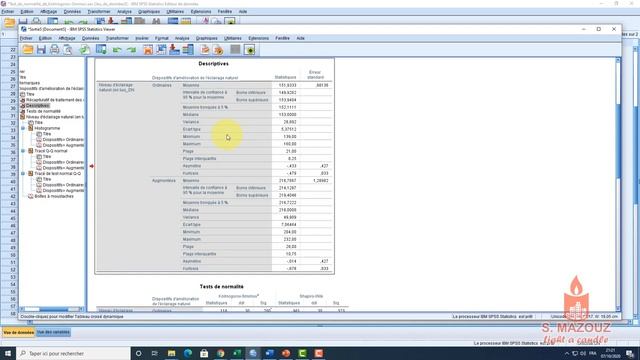This screenshot has width=640, height=360.
Task: Select Descriptives item in outline pane
Action: pyautogui.click(x=38, y=105)
